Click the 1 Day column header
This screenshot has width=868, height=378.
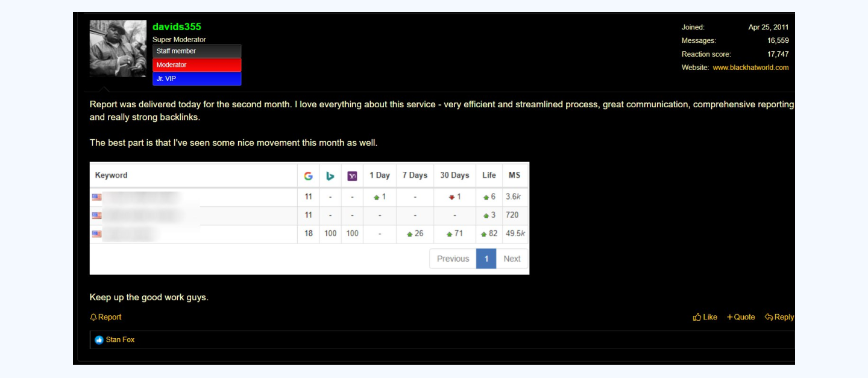point(380,175)
